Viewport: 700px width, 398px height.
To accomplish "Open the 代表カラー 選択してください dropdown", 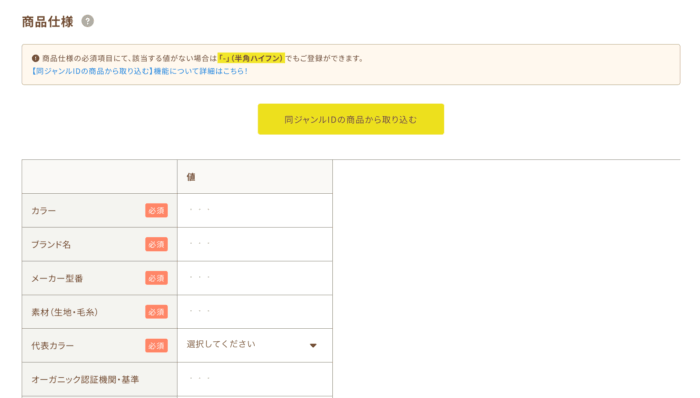I will (x=254, y=345).
